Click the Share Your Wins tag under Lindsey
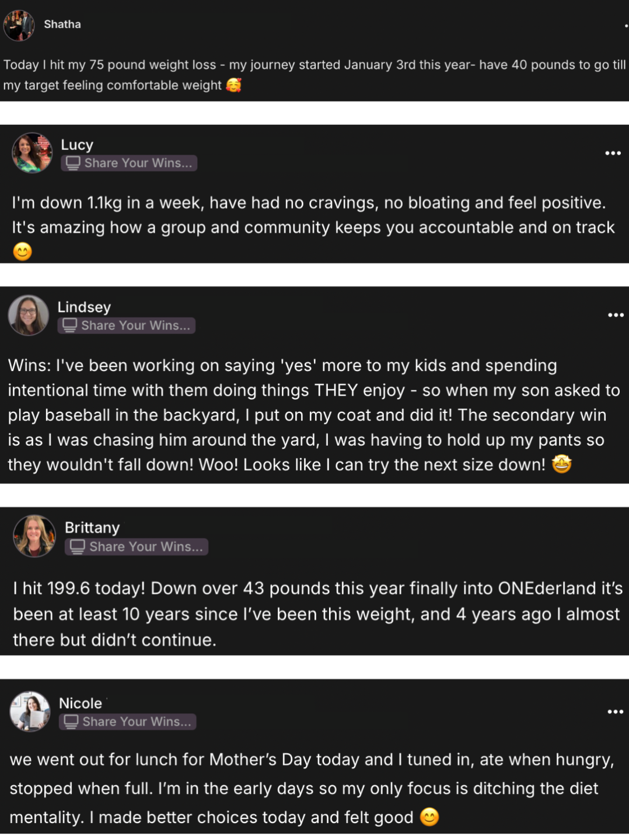Viewport: 629px width, 840px height. click(126, 325)
